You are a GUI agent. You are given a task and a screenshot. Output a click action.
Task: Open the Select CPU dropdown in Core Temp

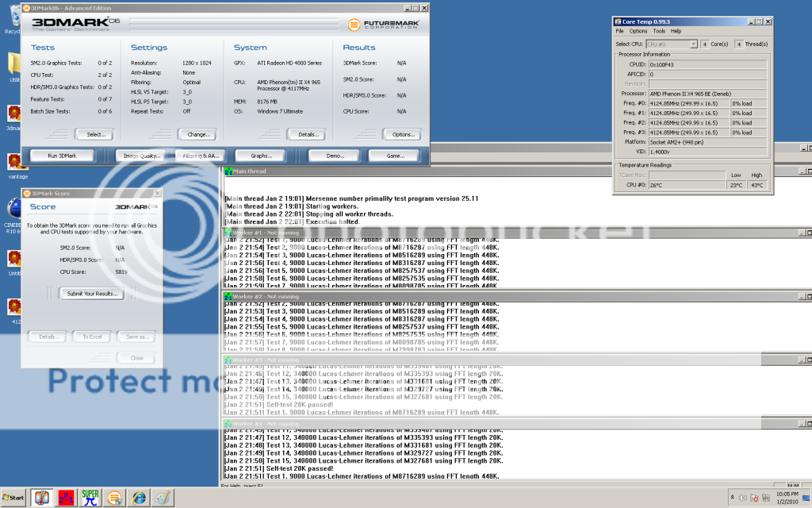(x=694, y=44)
